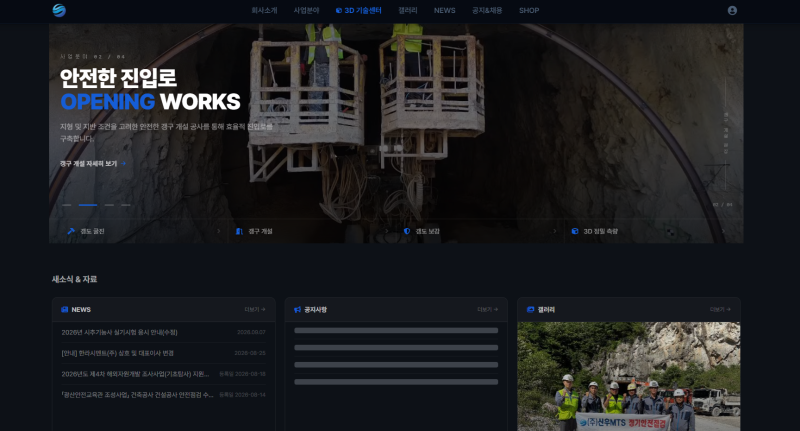Open the NEWS menu in the header
Image resolution: width=800 pixels, height=431 pixels.
444,10
